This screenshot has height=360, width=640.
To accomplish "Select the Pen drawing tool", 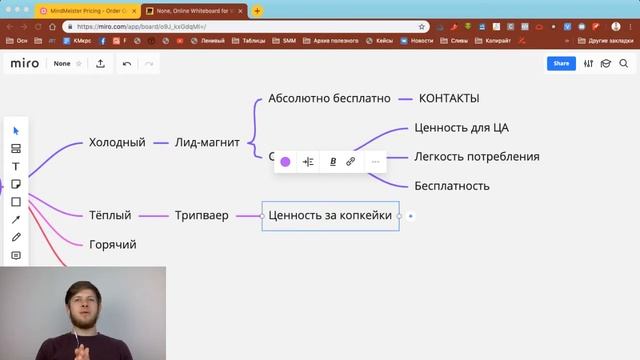I will coord(16,237).
